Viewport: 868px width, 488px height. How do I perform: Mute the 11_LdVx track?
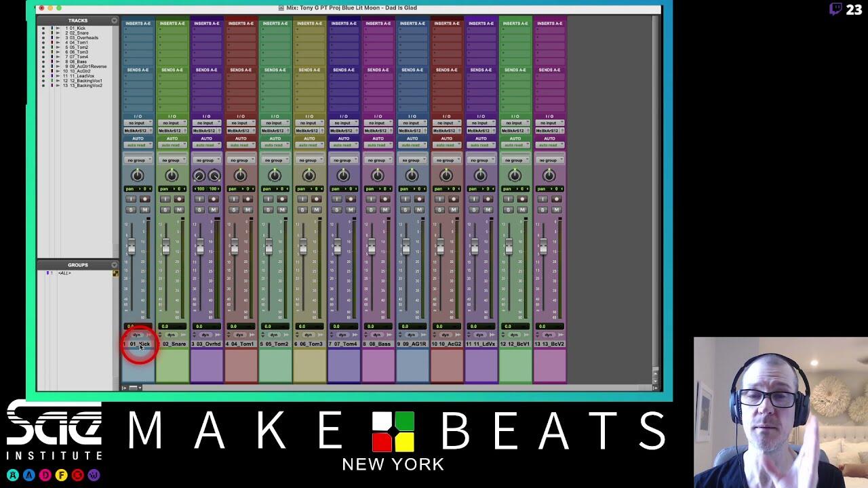[x=488, y=209]
